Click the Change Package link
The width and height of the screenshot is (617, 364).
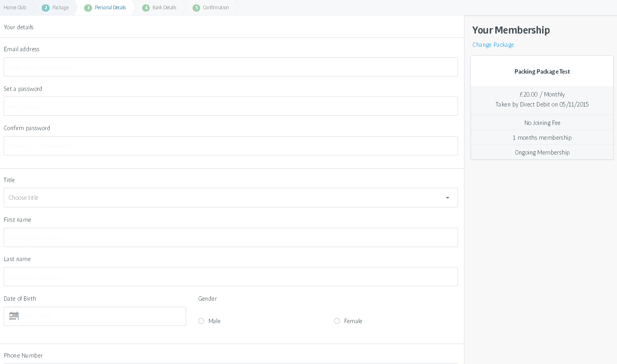[x=493, y=45]
